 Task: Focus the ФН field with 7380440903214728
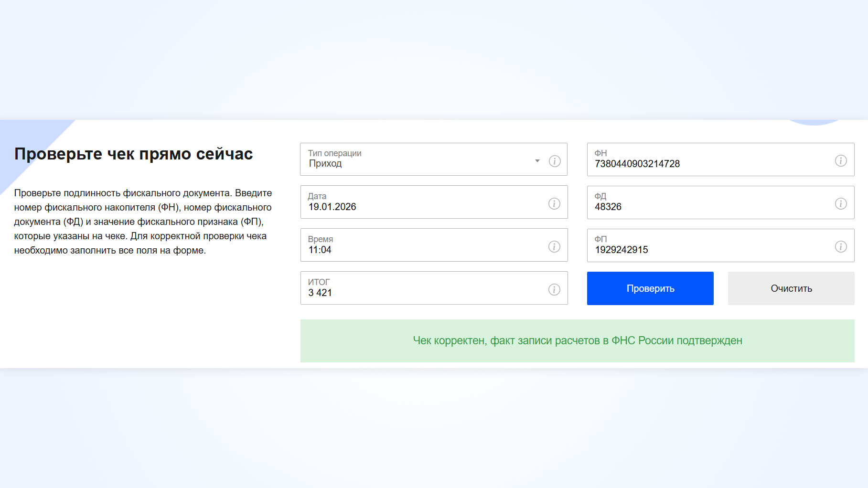pyautogui.click(x=707, y=164)
